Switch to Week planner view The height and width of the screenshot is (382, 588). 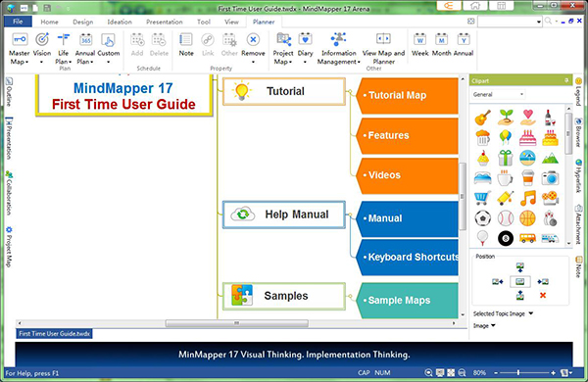coord(420,45)
